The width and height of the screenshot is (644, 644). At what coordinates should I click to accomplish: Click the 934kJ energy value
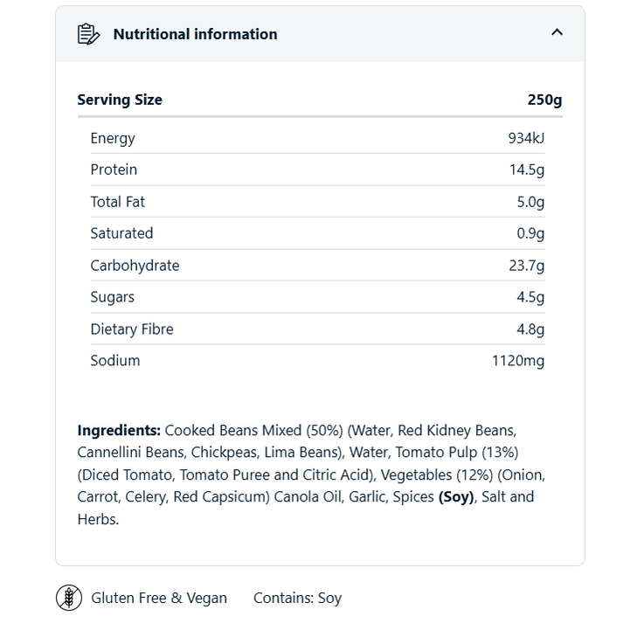pos(526,138)
